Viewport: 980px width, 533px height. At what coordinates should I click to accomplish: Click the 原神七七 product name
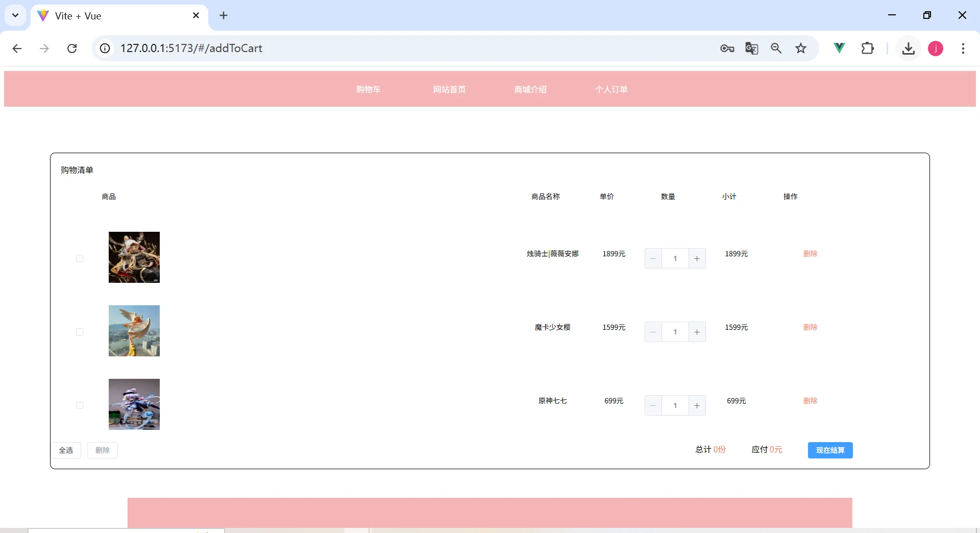point(553,401)
